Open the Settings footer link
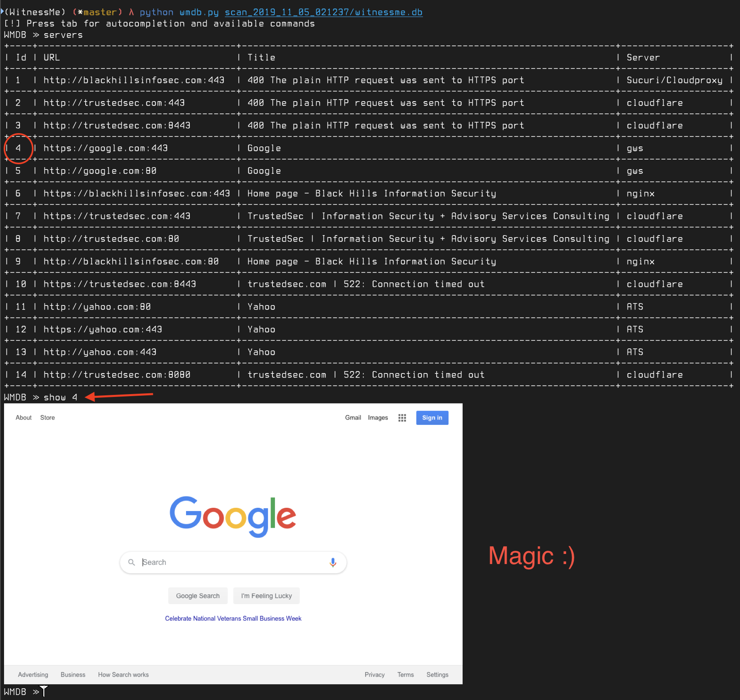 pyautogui.click(x=437, y=674)
